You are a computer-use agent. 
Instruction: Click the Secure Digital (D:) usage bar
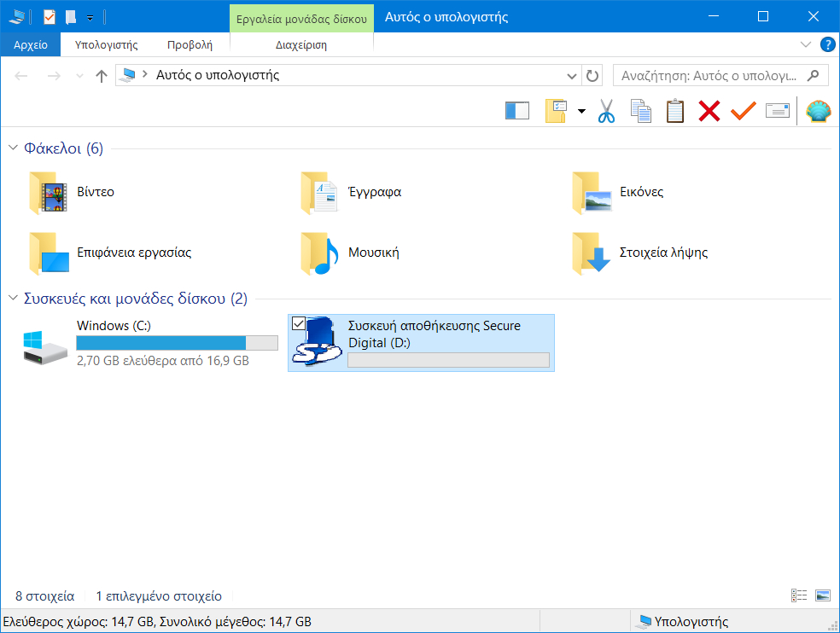[x=448, y=360]
